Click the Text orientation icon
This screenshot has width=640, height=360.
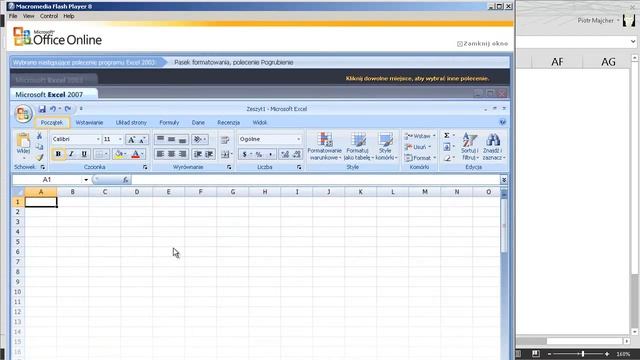pos(198,140)
